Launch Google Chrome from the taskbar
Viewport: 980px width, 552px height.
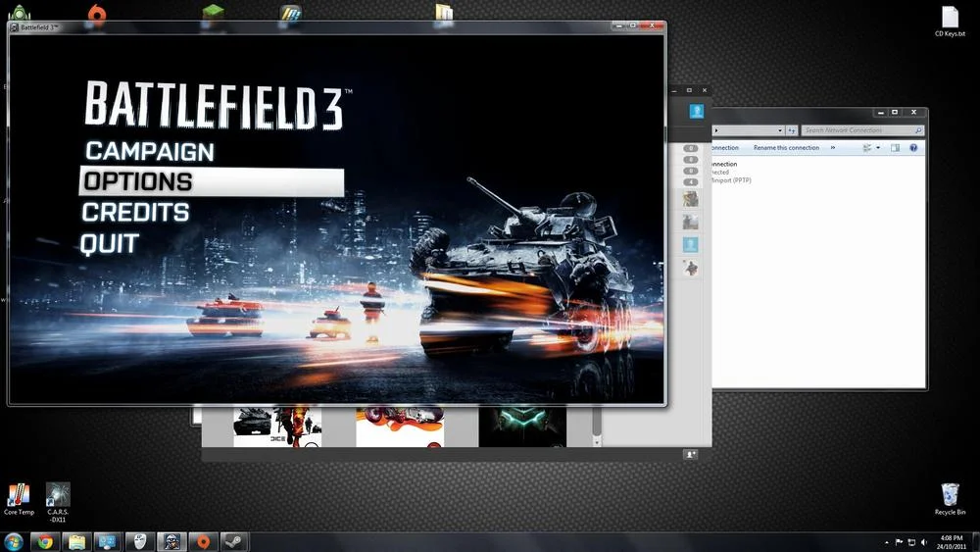45,541
